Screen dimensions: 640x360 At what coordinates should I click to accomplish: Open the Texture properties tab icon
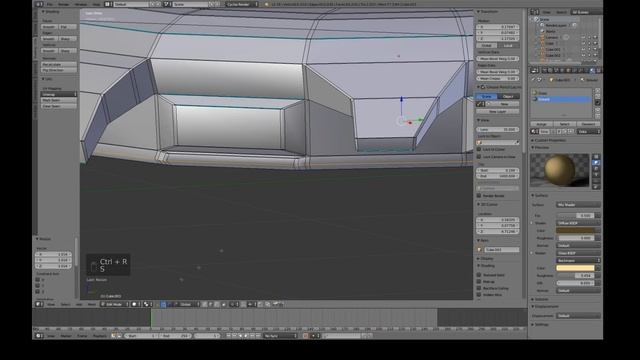pos(598,71)
